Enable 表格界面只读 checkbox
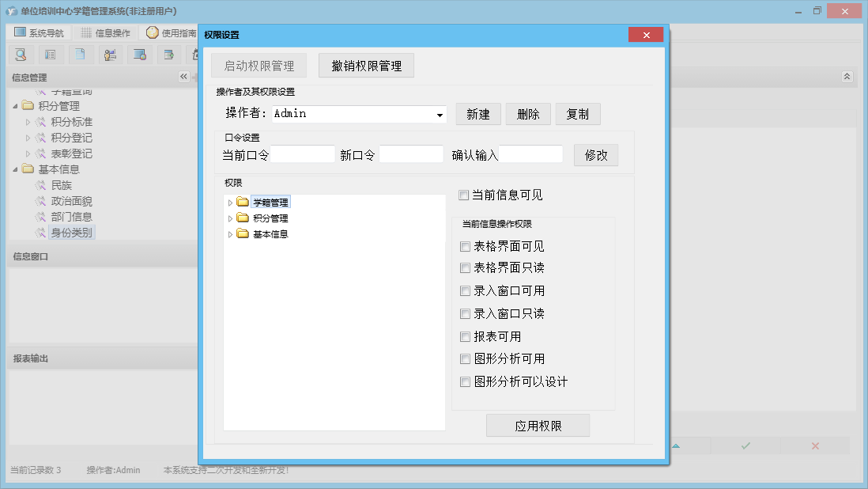This screenshot has height=489, width=868. (x=465, y=268)
